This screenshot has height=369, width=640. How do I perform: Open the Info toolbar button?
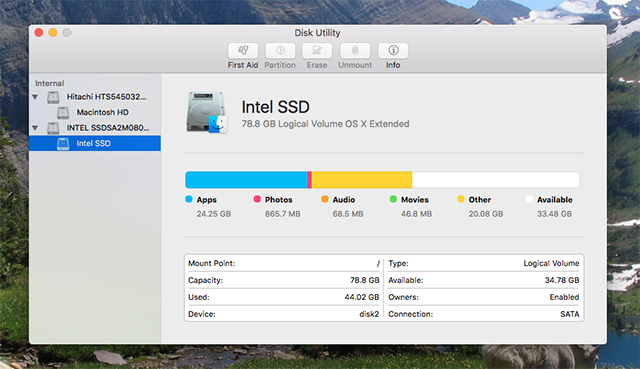(393, 51)
